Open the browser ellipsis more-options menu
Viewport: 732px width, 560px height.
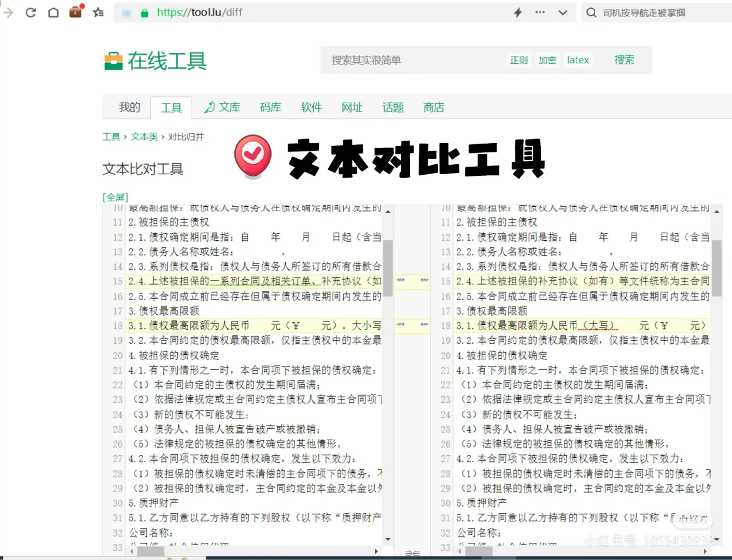point(540,12)
